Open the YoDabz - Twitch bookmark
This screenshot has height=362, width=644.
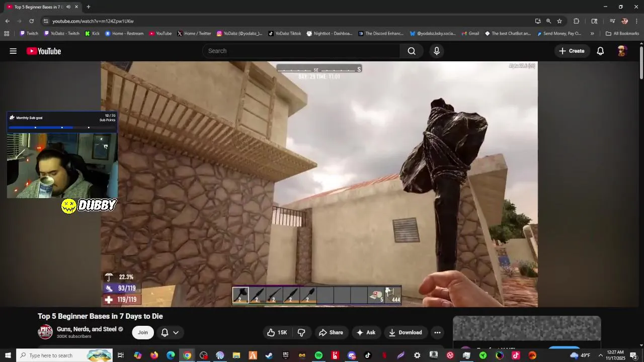[x=61, y=34]
